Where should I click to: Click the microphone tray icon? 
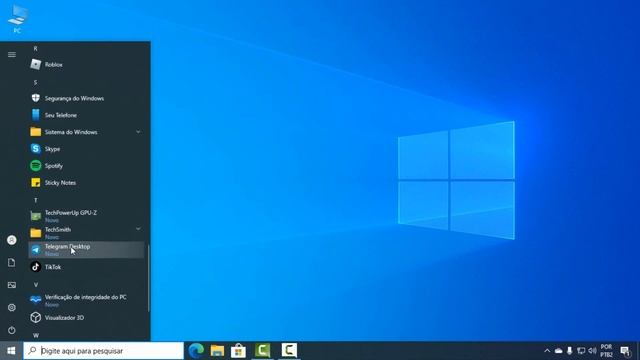(x=570, y=351)
